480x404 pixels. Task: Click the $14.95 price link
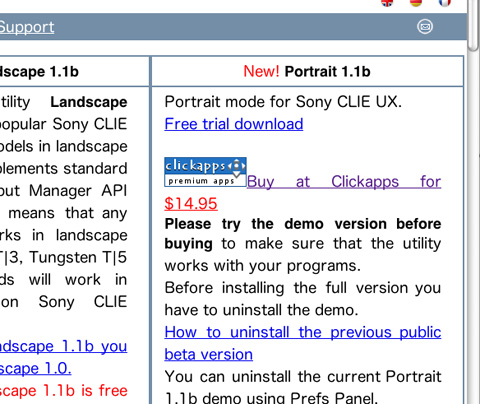(x=191, y=203)
